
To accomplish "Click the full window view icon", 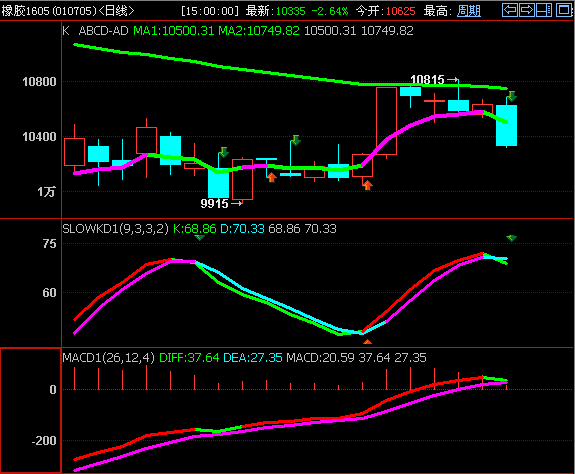I will (x=564, y=10).
